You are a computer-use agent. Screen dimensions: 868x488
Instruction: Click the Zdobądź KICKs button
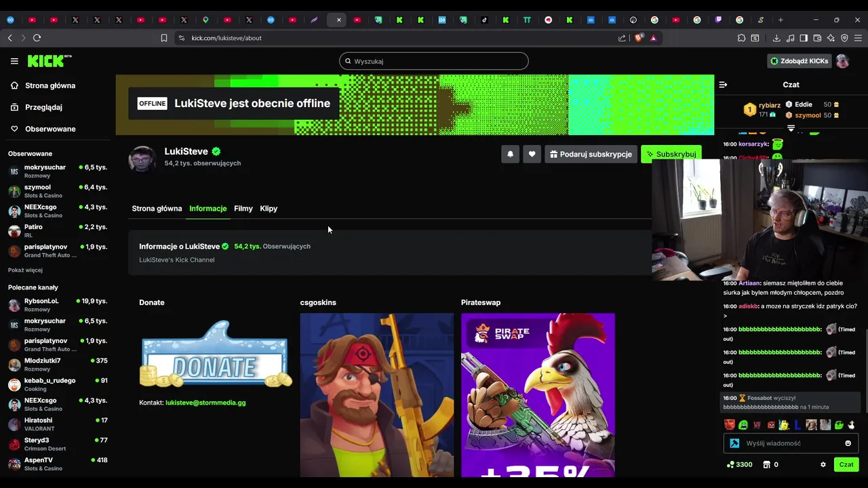click(799, 61)
